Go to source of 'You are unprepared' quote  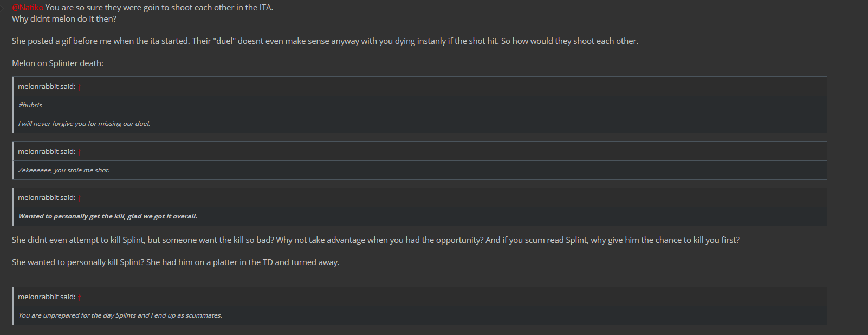click(x=80, y=297)
